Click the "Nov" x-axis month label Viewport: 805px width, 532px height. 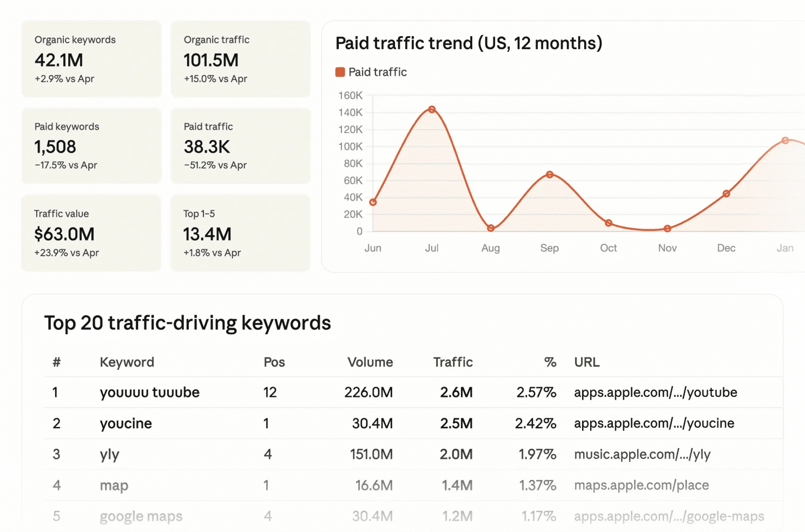click(x=668, y=248)
